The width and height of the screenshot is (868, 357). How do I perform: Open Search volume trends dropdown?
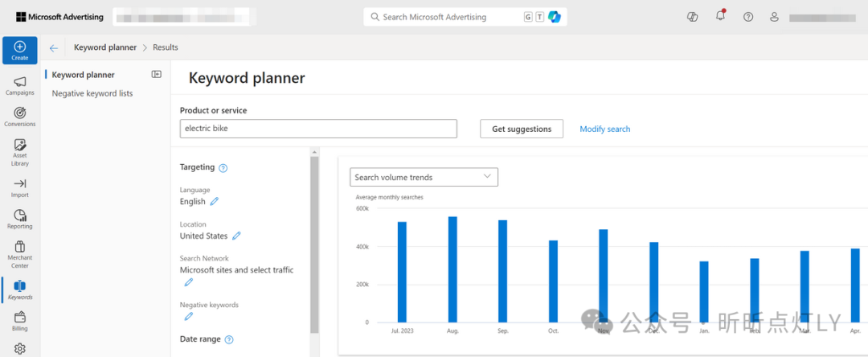coord(424,177)
